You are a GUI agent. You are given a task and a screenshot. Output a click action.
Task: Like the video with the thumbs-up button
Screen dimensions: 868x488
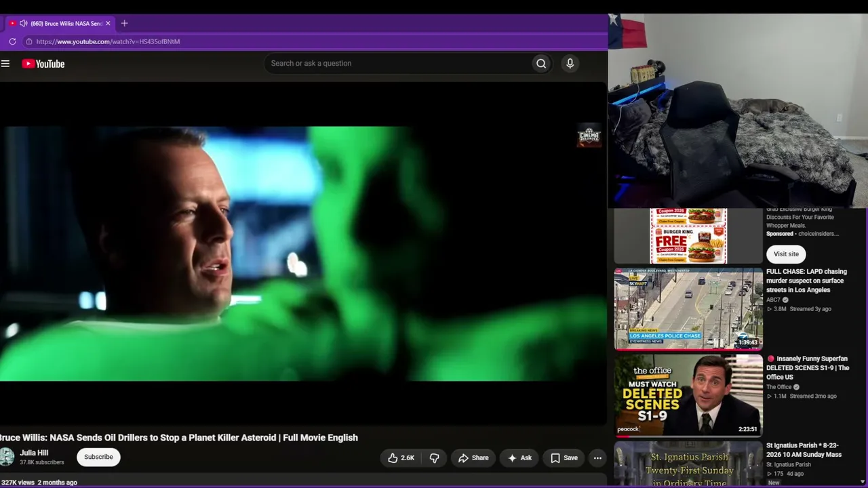[401, 458]
